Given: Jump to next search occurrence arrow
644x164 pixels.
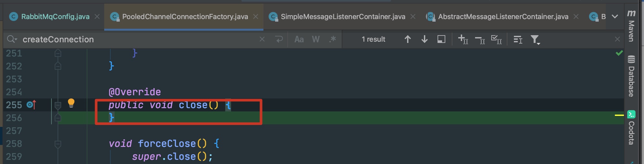Looking at the screenshot, I should 425,39.
